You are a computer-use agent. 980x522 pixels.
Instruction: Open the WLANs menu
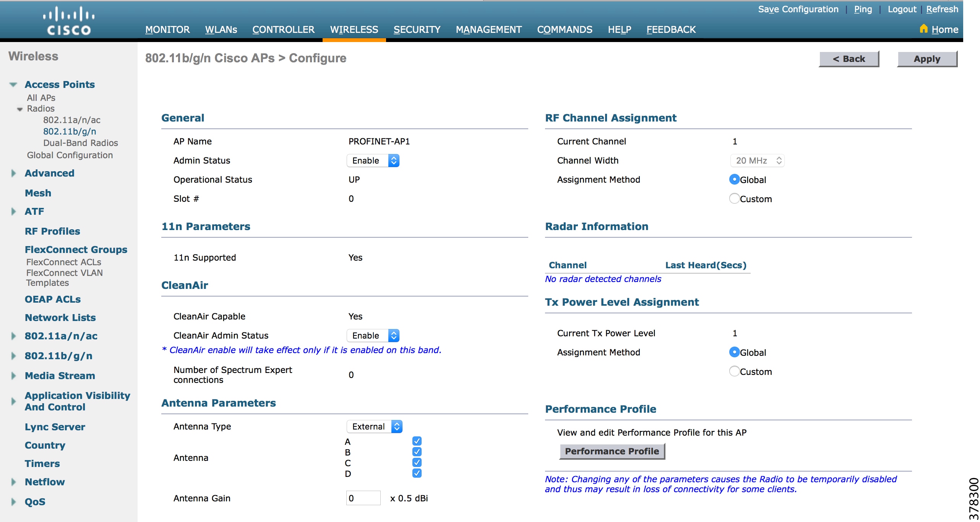point(221,29)
